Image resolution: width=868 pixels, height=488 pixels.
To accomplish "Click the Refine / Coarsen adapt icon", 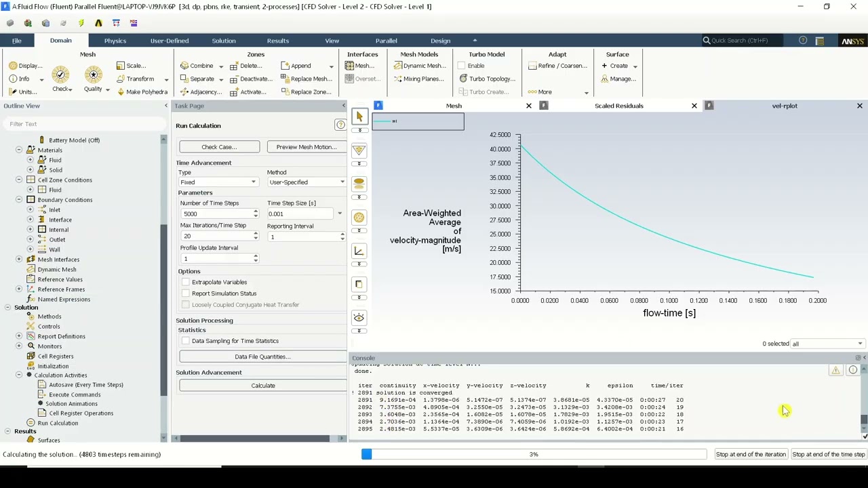I will click(532, 66).
